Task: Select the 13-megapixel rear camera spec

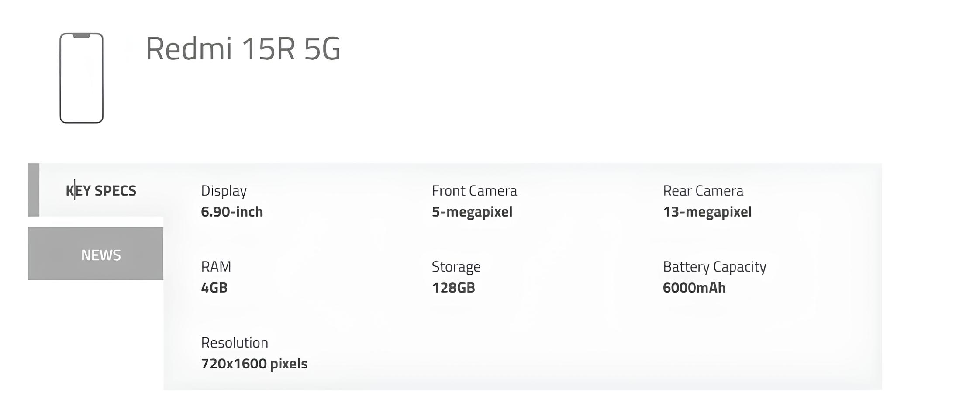Action: coord(707,211)
